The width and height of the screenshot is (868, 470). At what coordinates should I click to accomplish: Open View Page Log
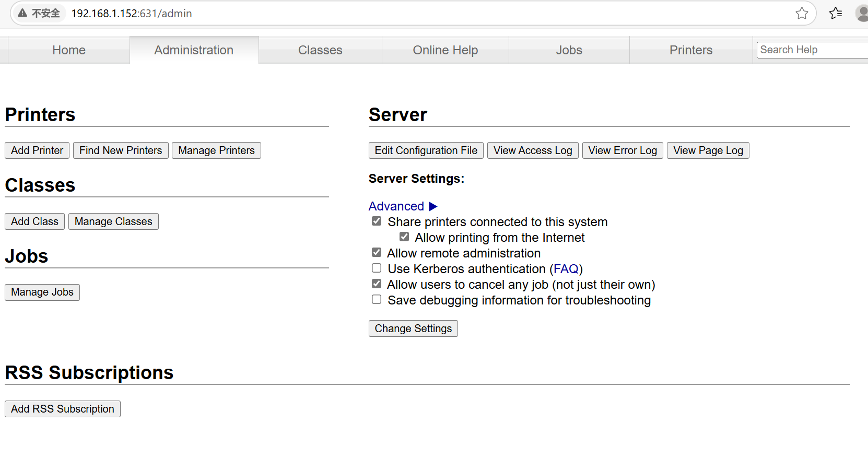pos(708,150)
